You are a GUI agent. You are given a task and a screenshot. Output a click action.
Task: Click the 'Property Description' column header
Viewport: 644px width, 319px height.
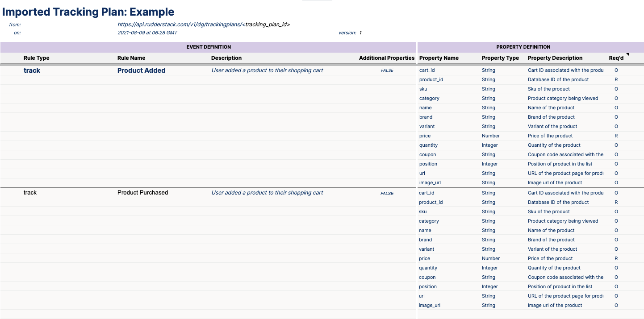pyautogui.click(x=555, y=58)
